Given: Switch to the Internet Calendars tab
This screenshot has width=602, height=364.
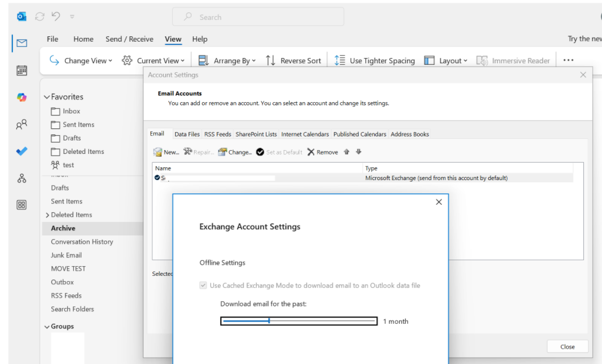Looking at the screenshot, I should pyautogui.click(x=305, y=134).
